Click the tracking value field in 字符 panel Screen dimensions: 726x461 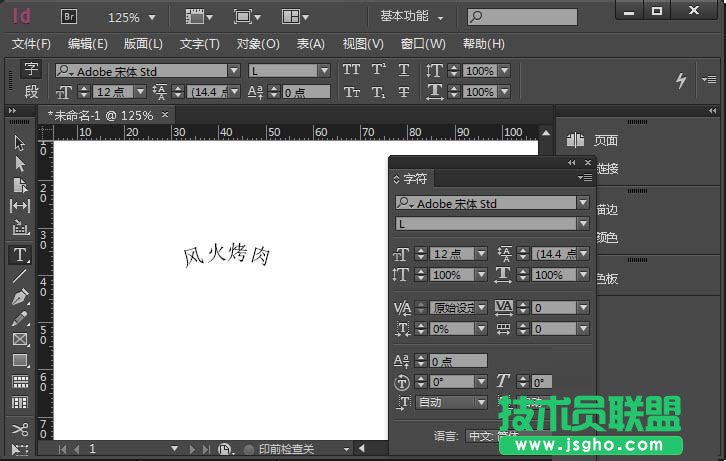(554, 307)
